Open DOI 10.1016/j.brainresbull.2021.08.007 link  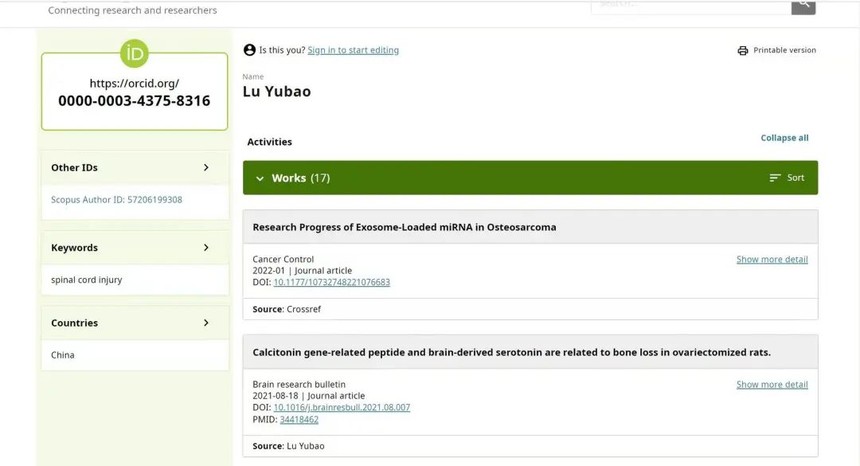[x=342, y=407]
